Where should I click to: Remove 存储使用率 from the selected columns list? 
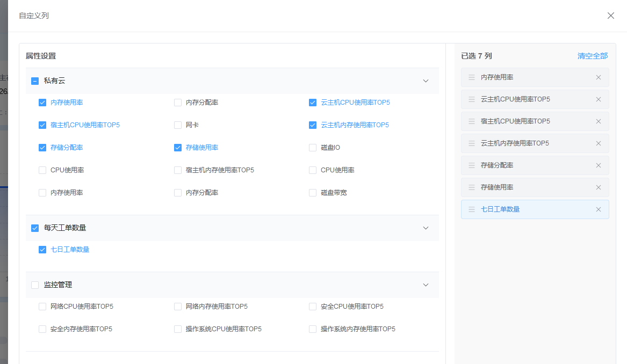(598, 187)
